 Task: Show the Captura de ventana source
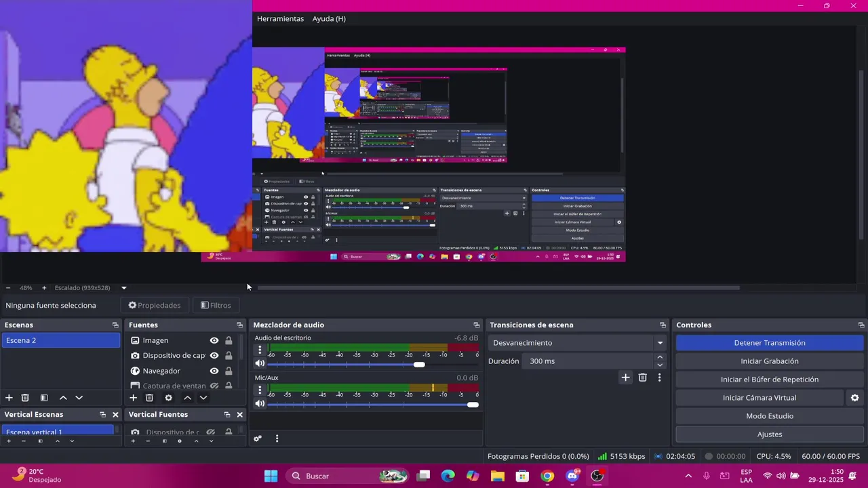(x=214, y=386)
